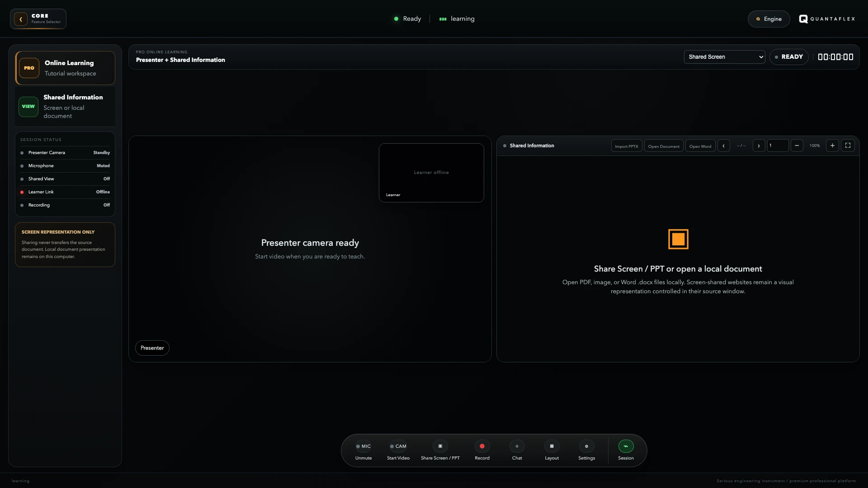Click the VIEW badge for Shared Information
The height and width of the screenshot is (488, 868).
28,107
